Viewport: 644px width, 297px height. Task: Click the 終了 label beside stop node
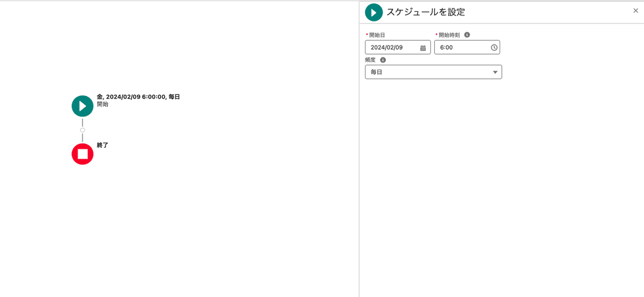point(103,145)
